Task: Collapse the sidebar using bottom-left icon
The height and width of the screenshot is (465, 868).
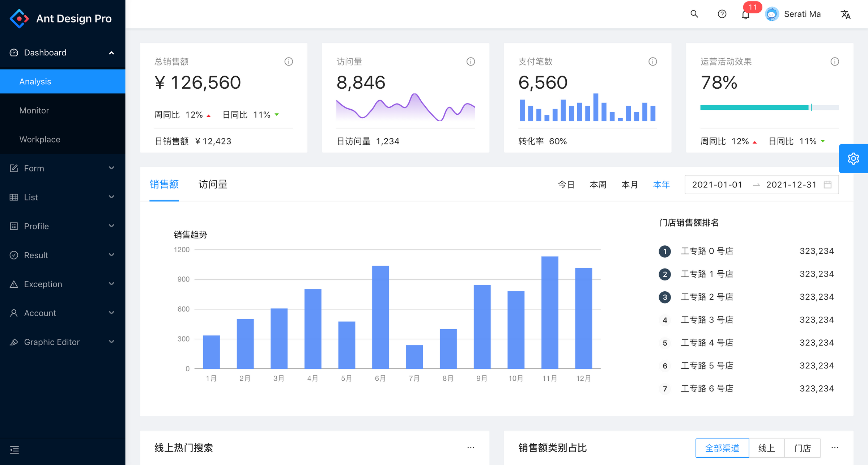Action: coord(14,450)
